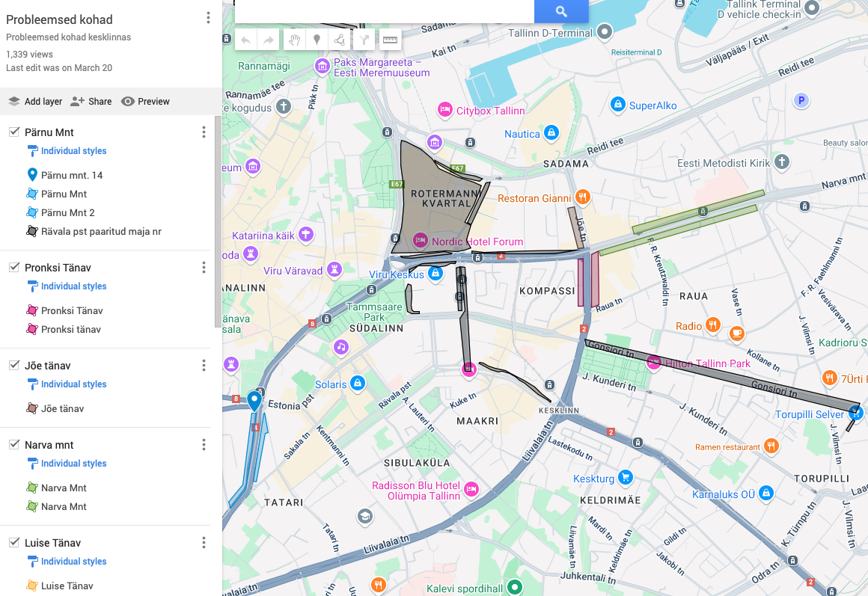Click the Ramen restaurant icon
This screenshot has height=596, width=868.
pyautogui.click(x=771, y=446)
